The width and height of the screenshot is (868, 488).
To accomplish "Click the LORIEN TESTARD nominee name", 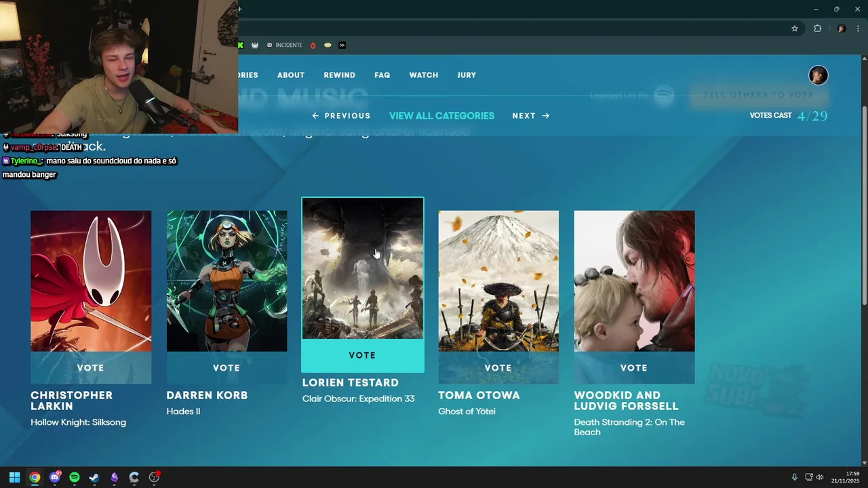I will [351, 382].
